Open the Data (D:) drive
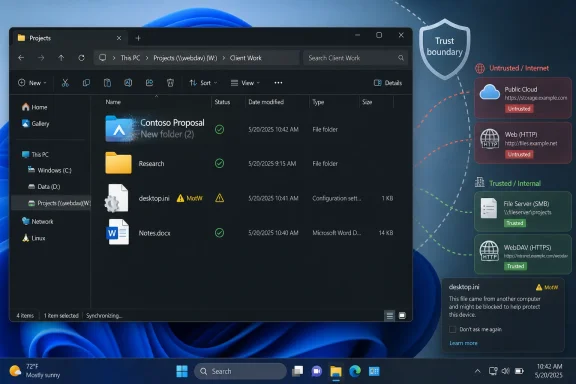The height and width of the screenshot is (384, 576). point(44,187)
